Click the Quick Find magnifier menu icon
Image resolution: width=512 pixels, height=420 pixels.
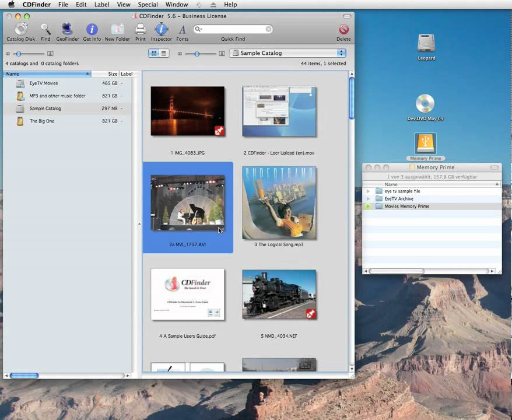point(198,29)
